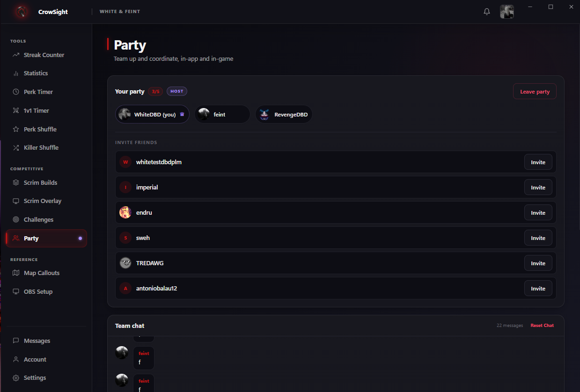This screenshot has height=392, width=580.
Task: Open Map Callouts reference
Action: click(46, 273)
